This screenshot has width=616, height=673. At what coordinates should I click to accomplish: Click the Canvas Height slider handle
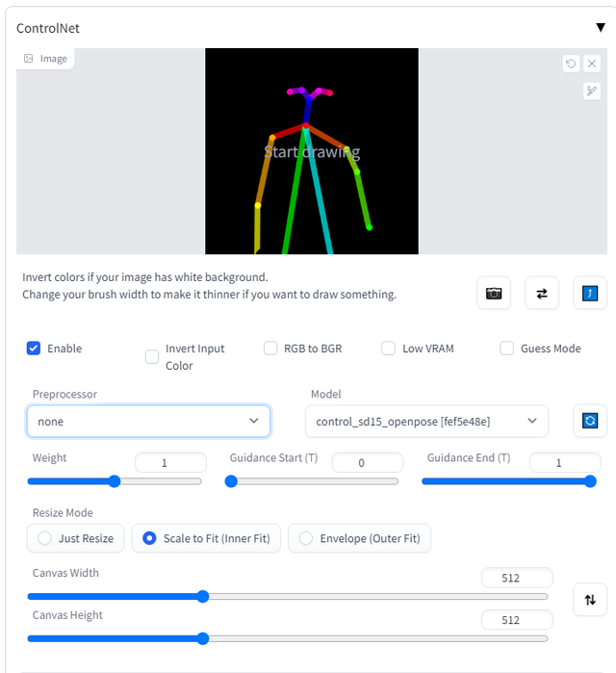(x=203, y=638)
